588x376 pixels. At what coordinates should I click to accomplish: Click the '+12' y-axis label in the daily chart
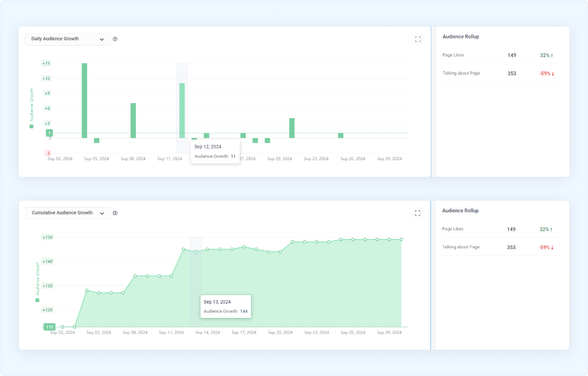pos(46,78)
